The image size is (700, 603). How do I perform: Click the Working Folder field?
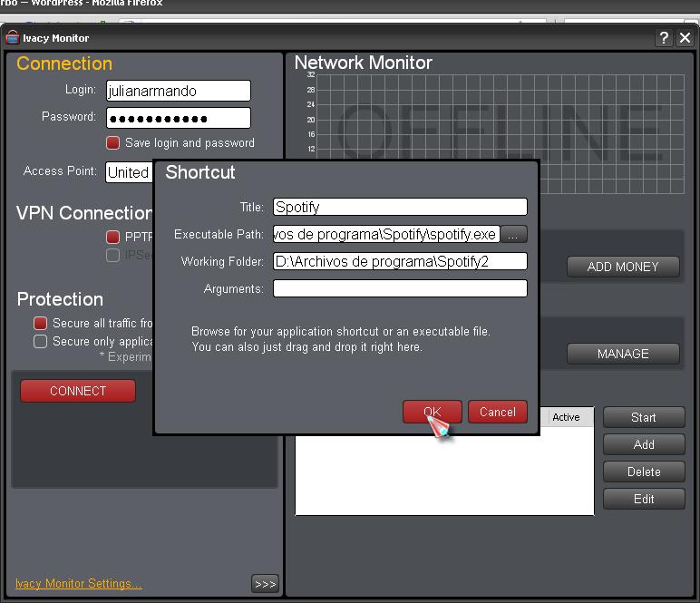pos(400,261)
